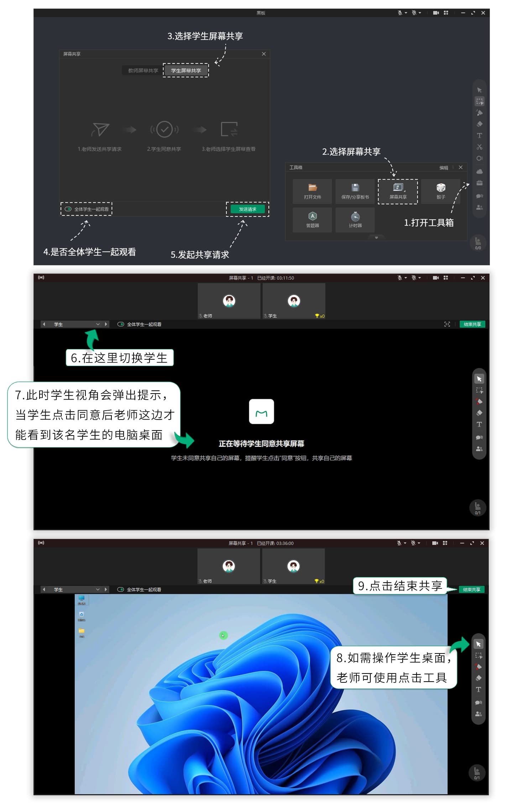Open 骰子 dice tool in 工具箱 panel
Screen dimensions: 507x812
(x=441, y=191)
